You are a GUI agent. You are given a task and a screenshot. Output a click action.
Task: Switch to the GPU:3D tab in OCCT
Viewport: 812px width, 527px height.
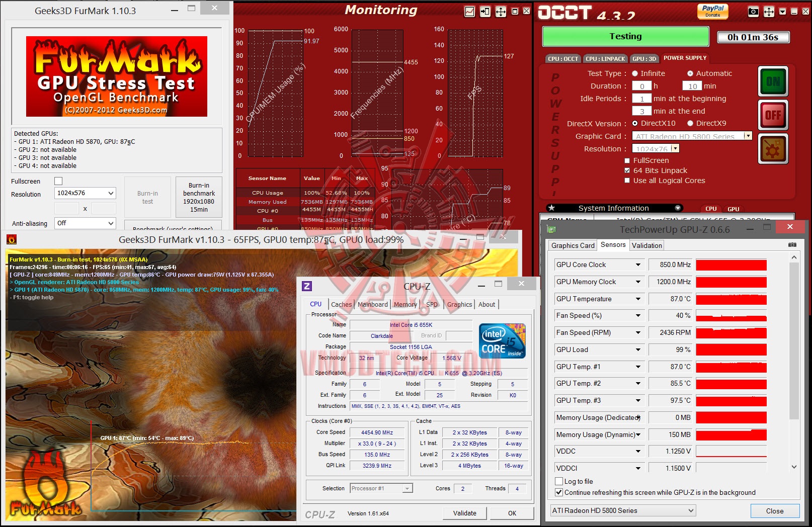click(x=644, y=59)
